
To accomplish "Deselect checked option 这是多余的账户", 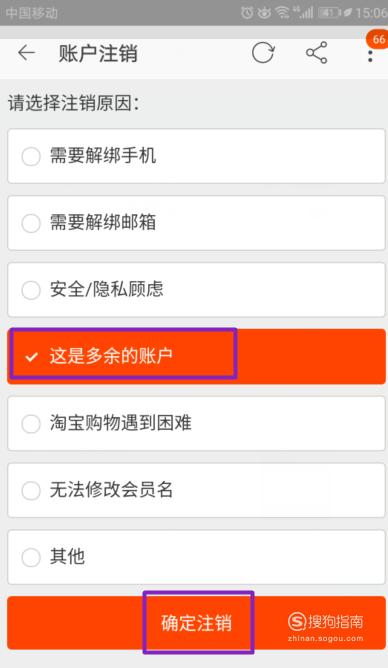I will pyautogui.click(x=196, y=357).
